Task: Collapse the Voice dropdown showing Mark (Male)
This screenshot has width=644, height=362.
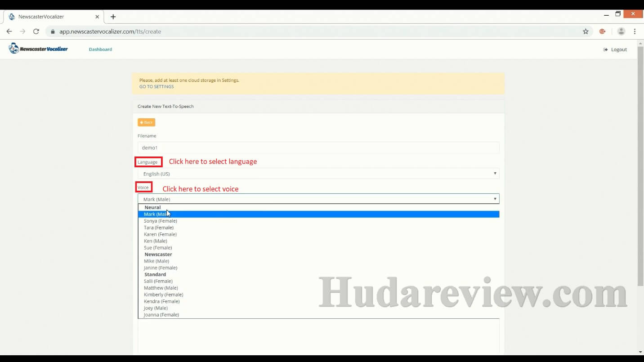Action: coord(318,199)
